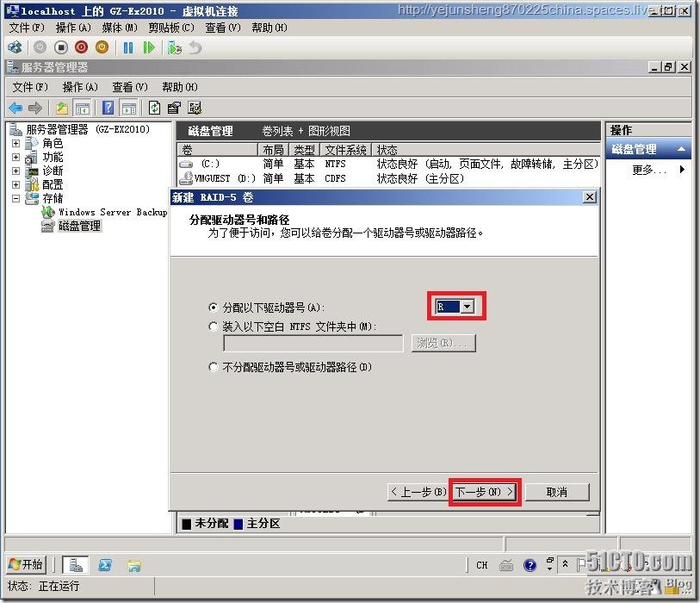Open Server Manager 帮助(H) menu
The height and width of the screenshot is (603, 700).
(x=179, y=87)
